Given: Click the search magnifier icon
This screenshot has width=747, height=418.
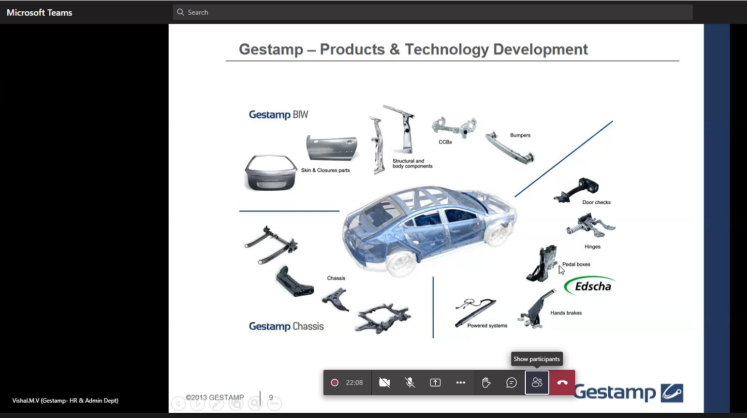Looking at the screenshot, I should (180, 12).
